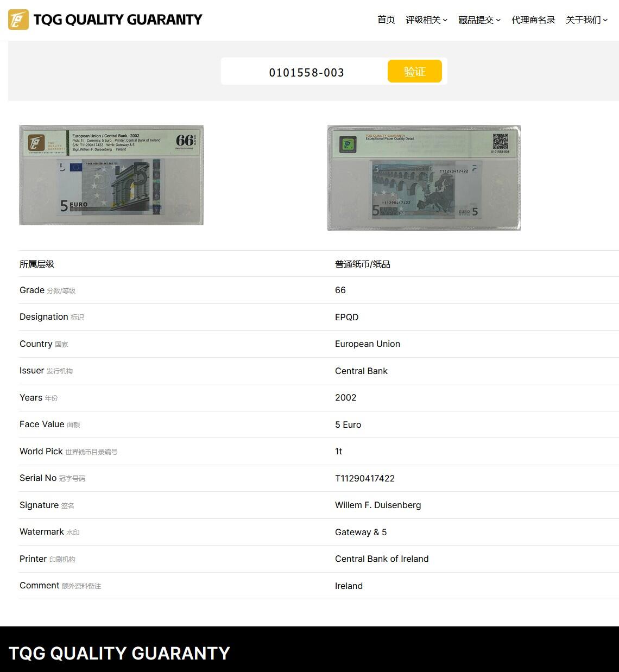Click the TQG gold logo icon
Viewport: 619px width, 672px height.
pyautogui.click(x=18, y=20)
